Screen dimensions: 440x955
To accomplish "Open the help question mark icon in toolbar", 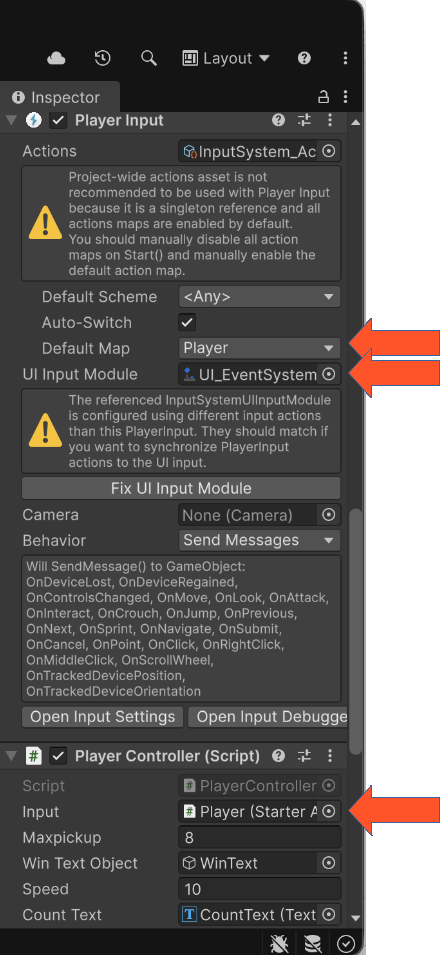I will tap(304, 58).
